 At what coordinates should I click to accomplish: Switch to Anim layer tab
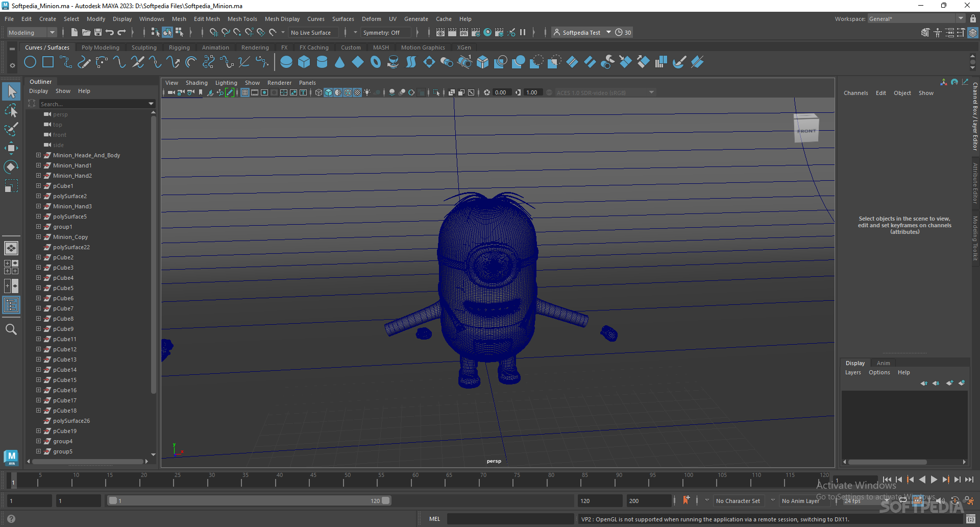tap(883, 363)
